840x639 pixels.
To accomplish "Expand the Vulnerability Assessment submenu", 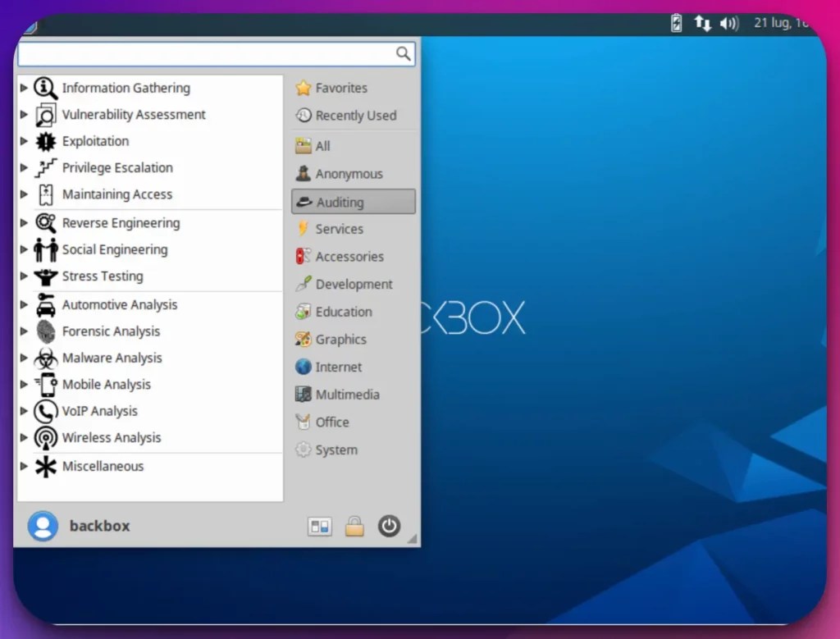I will tap(24, 115).
